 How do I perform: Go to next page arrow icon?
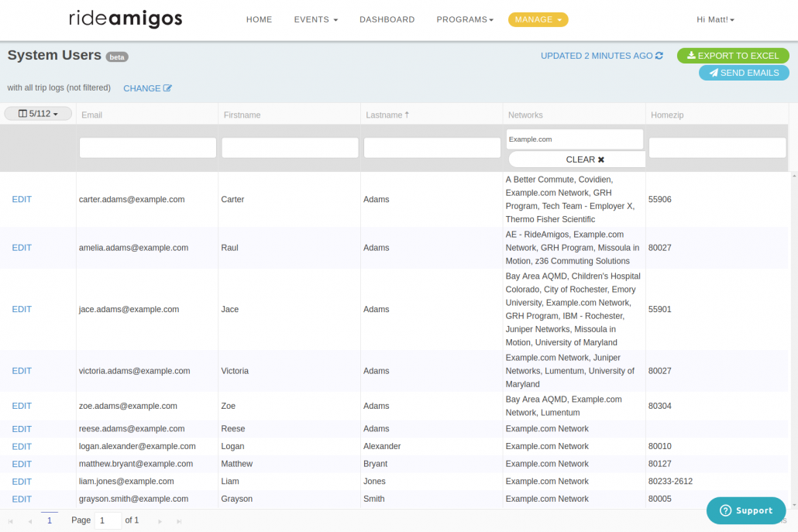pyautogui.click(x=160, y=521)
